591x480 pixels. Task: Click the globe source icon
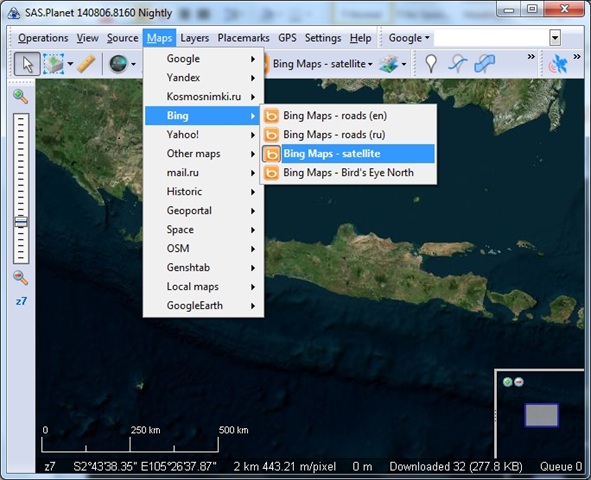118,64
